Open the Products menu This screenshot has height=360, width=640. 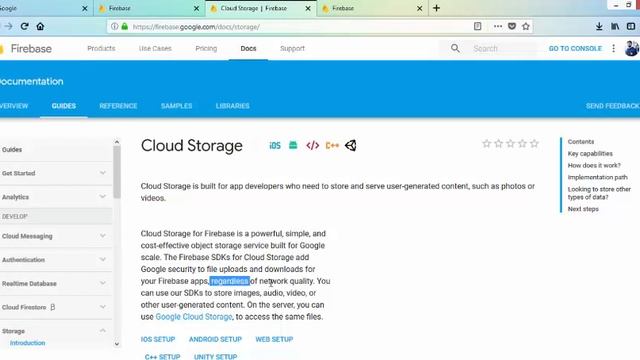click(x=101, y=48)
